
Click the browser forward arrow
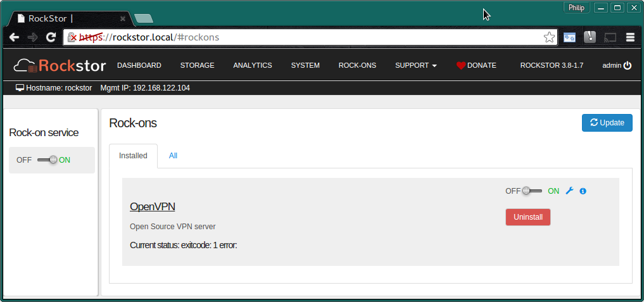pyautogui.click(x=32, y=37)
